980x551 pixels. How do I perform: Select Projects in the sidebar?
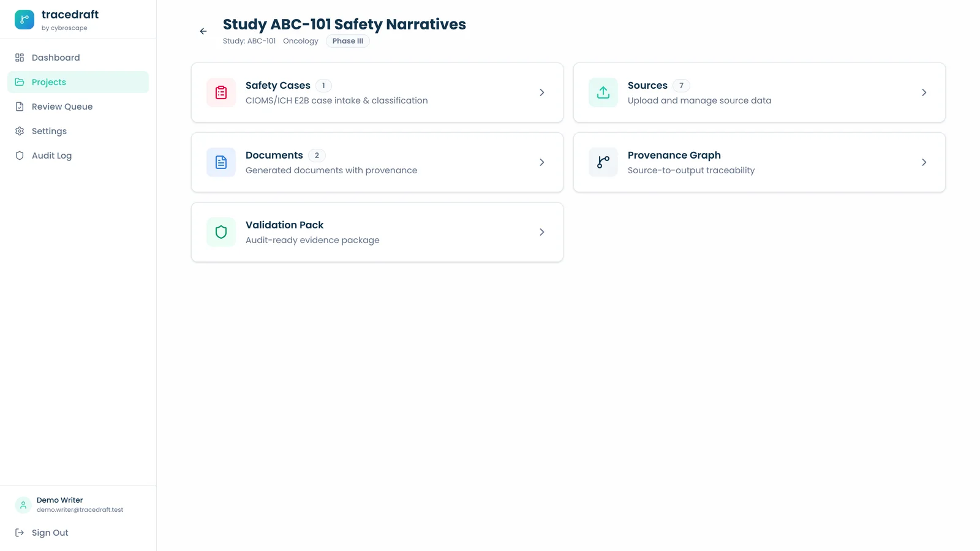[x=78, y=82]
